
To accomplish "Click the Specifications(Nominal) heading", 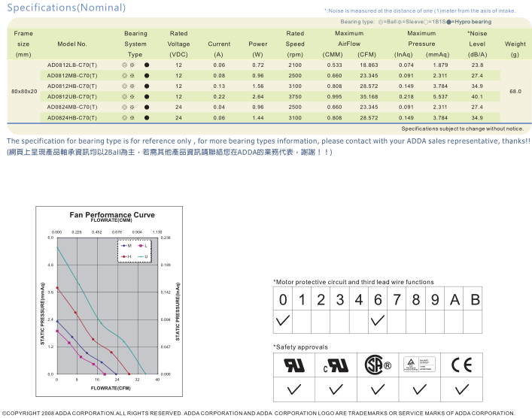I will pos(66,8).
